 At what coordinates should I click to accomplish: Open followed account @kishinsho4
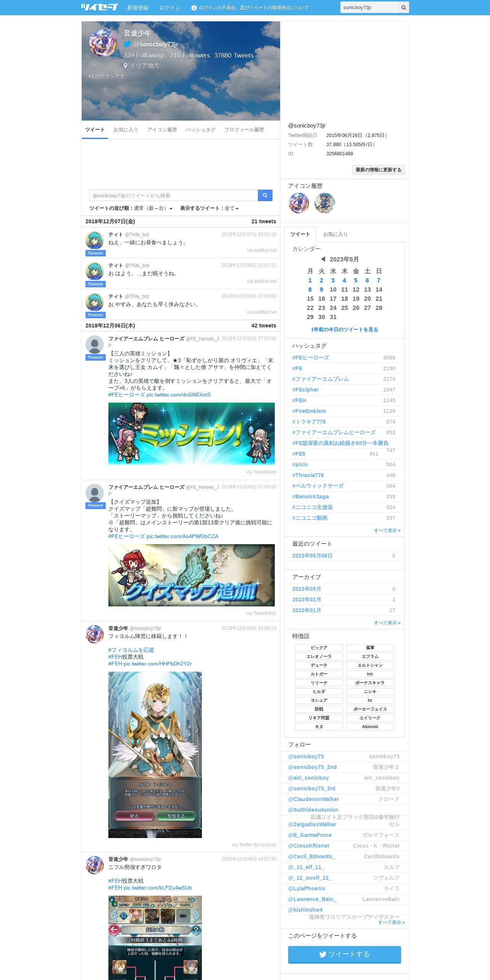pos(305,910)
